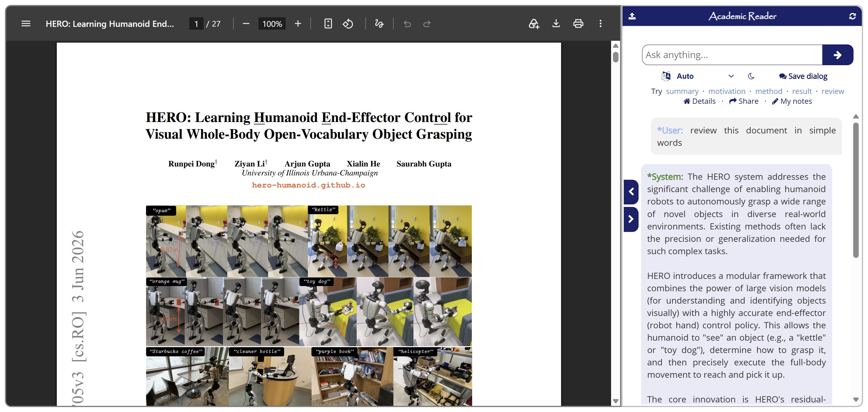Click the Ask anything input field
The width and height of the screenshot is (868, 412).
(x=732, y=55)
